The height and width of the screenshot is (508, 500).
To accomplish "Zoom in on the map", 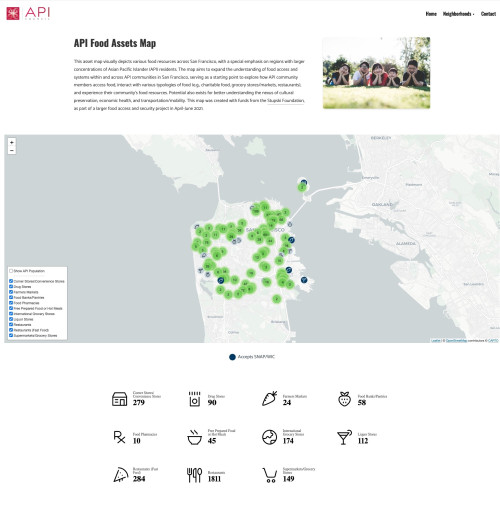I will click(x=12, y=142).
